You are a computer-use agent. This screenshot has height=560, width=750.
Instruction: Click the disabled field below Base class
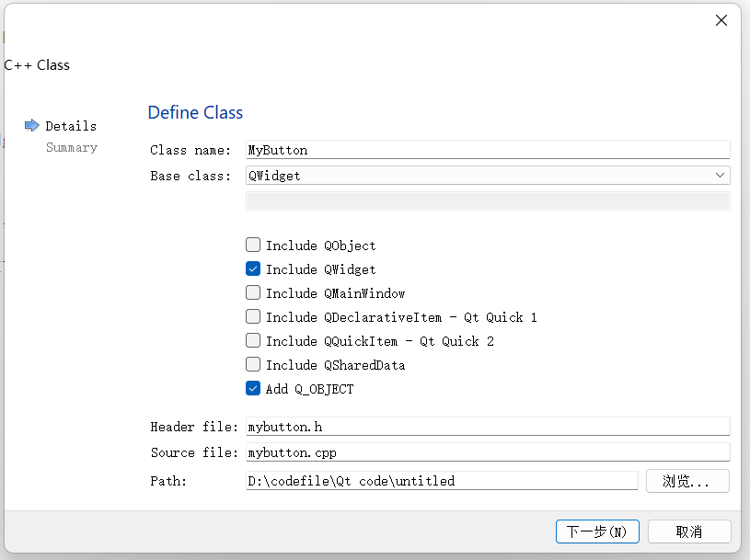pos(488,200)
